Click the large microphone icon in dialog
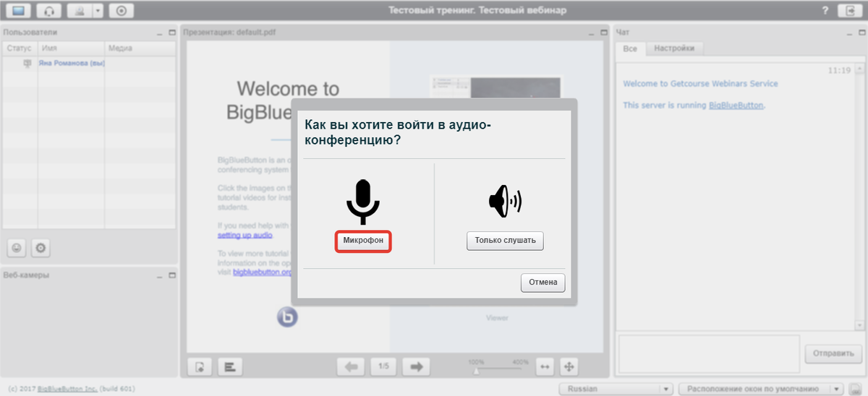 click(363, 202)
